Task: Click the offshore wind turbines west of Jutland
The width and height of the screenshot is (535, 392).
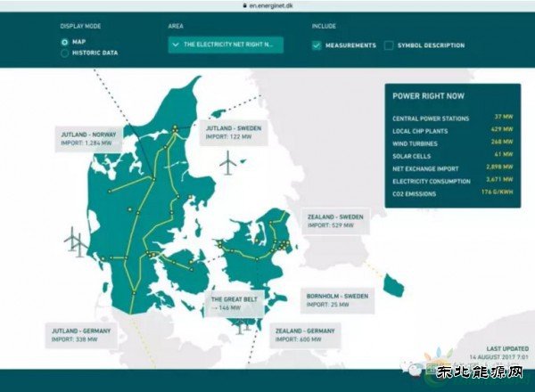Action: (x=75, y=241)
